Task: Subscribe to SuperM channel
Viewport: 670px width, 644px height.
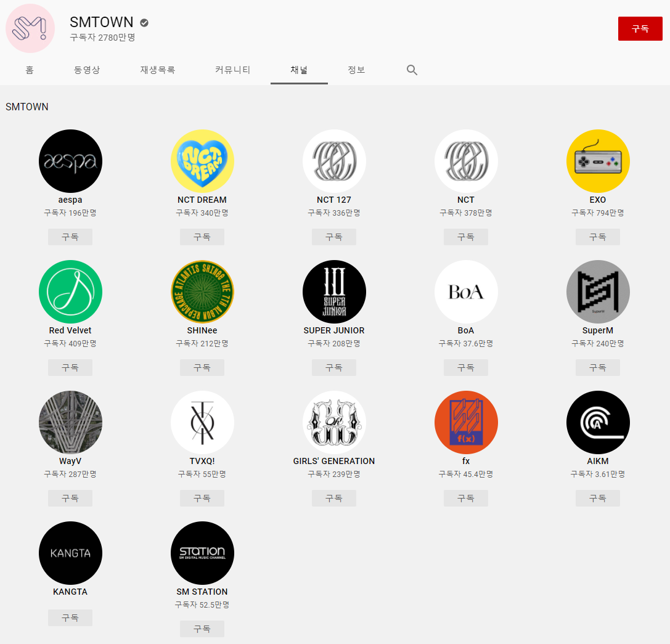Action: 598,367
